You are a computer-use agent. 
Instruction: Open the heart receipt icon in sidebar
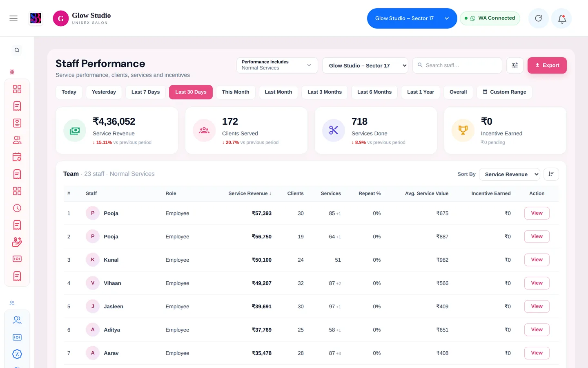click(17, 123)
